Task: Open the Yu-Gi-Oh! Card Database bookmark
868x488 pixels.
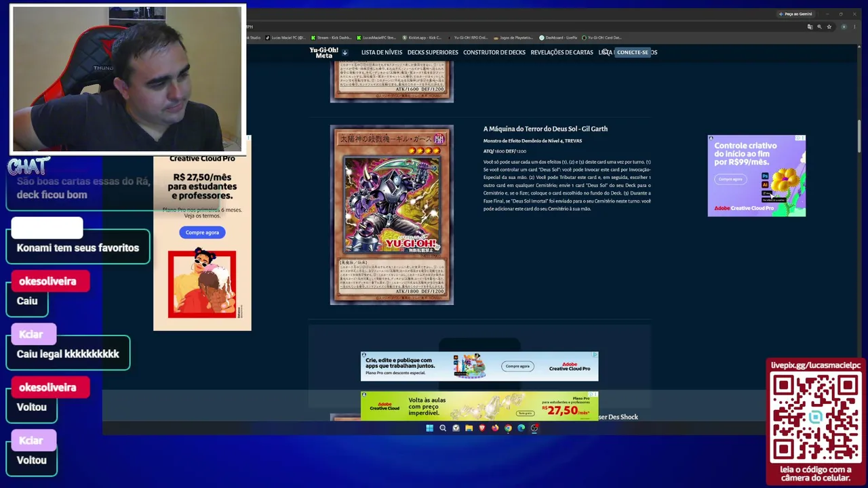Action: (x=601, y=37)
